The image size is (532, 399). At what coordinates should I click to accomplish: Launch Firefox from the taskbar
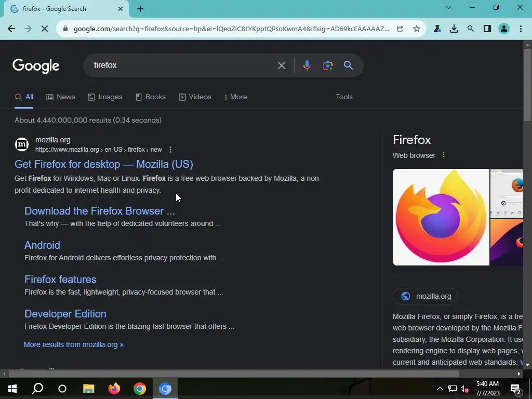[114, 389]
